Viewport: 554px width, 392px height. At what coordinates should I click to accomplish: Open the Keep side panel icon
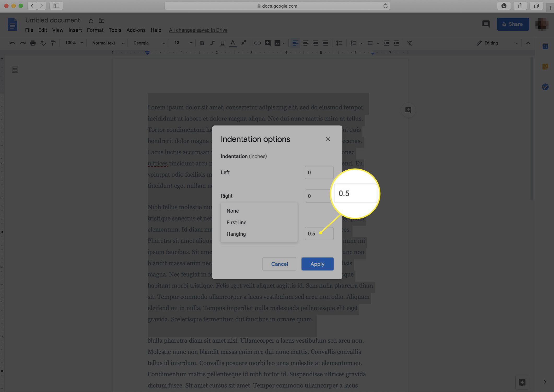(545, 67)
